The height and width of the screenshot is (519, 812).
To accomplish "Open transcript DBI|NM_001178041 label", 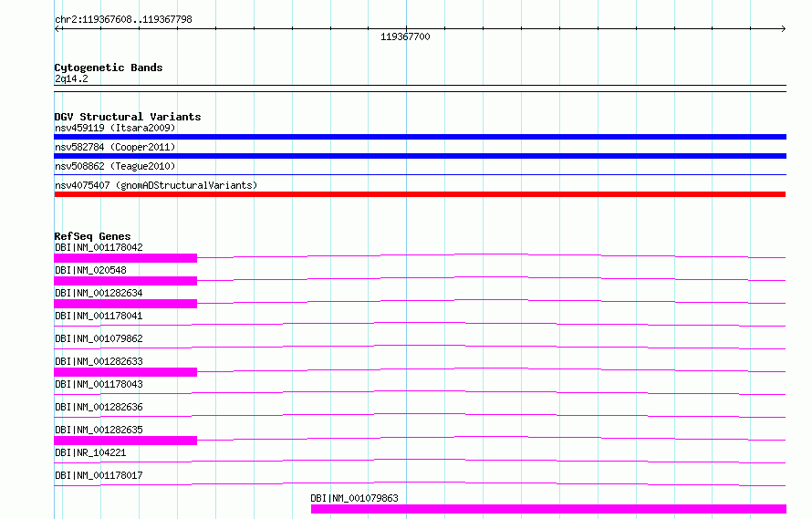I will [x=99, y=316].
